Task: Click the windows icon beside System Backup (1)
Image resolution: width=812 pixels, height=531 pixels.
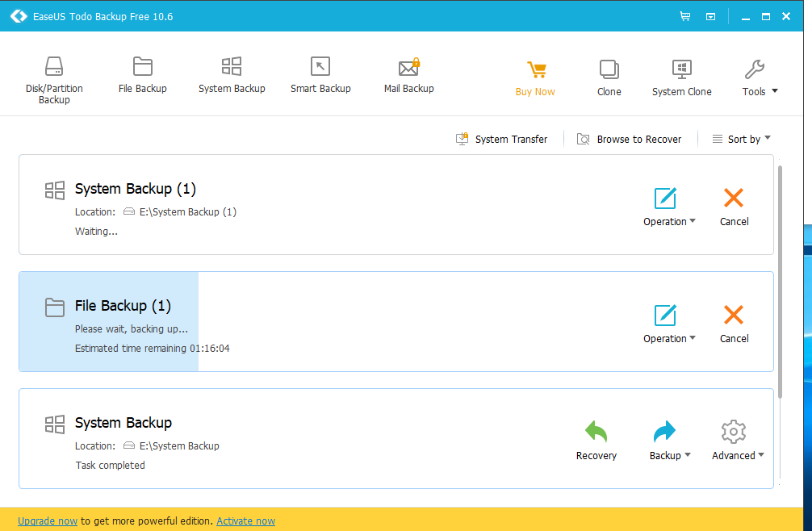Action: tap(55, 190)
